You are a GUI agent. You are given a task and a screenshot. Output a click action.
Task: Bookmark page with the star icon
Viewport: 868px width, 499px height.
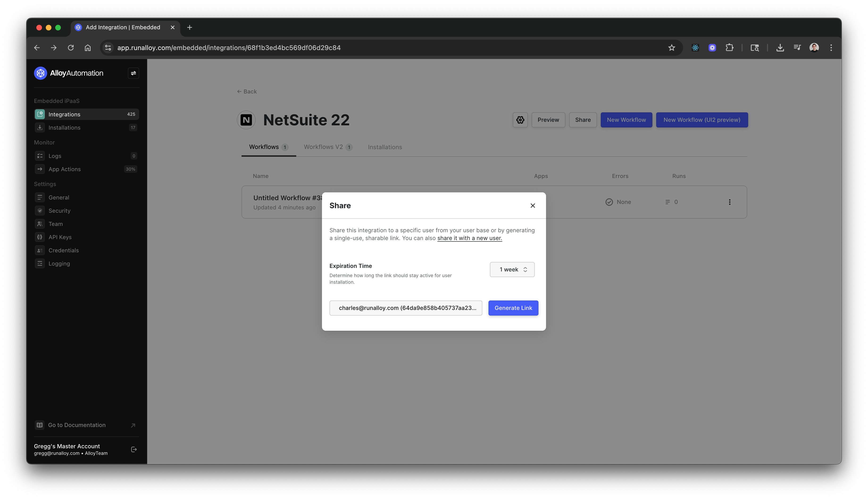pyautogui.click(x=672, y=48)
